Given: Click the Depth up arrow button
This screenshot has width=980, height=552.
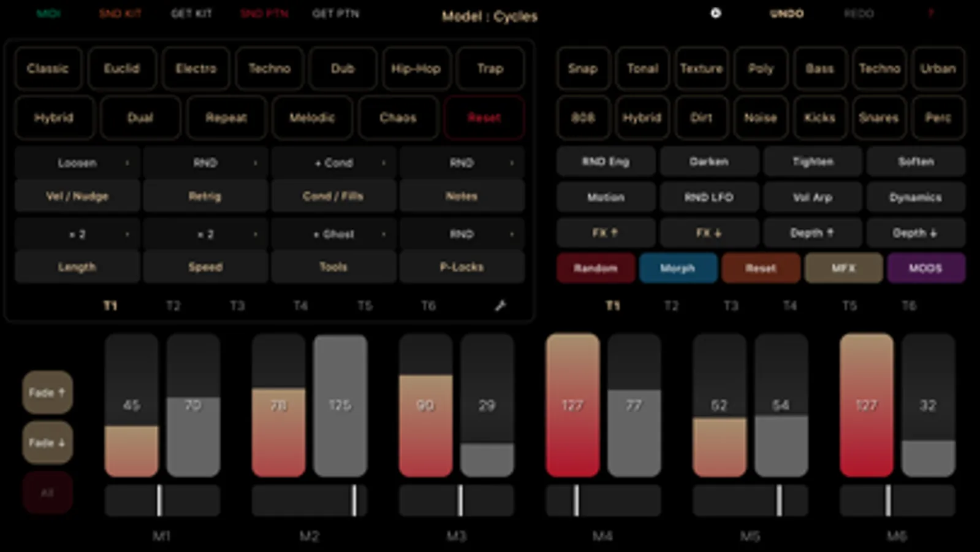Looking at the screenshot, I should [x=812, y=232].
